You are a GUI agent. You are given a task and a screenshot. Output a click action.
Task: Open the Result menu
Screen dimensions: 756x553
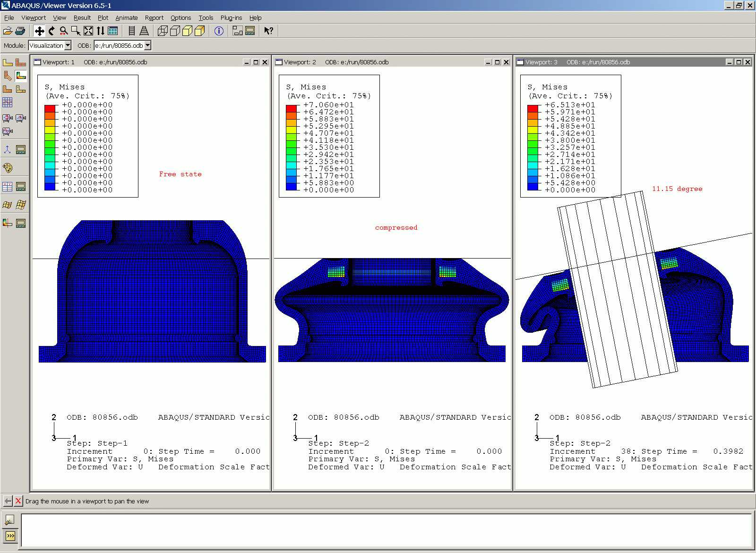[82, 18]
